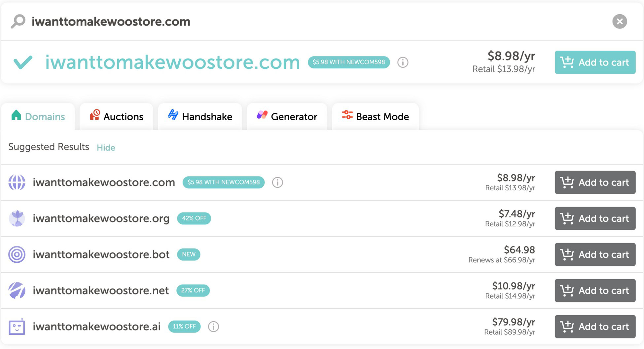Click iwanttomakewoostore.ai domain name

pyautogui.click(x=96, y=327)
